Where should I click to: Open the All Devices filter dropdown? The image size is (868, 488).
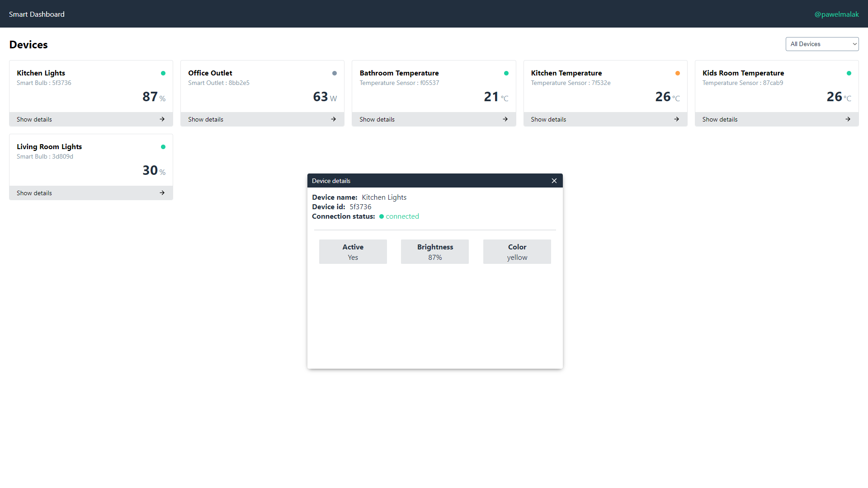(x=821, y=44)
